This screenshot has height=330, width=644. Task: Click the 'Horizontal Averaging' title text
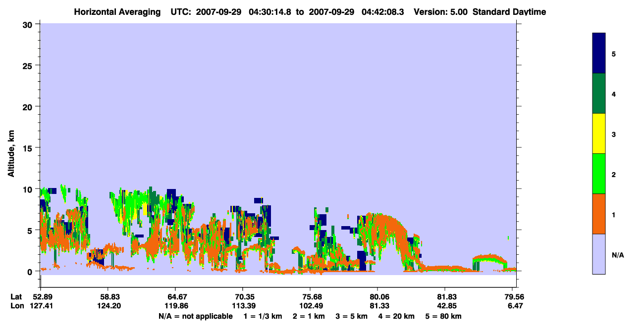(117, 12)
